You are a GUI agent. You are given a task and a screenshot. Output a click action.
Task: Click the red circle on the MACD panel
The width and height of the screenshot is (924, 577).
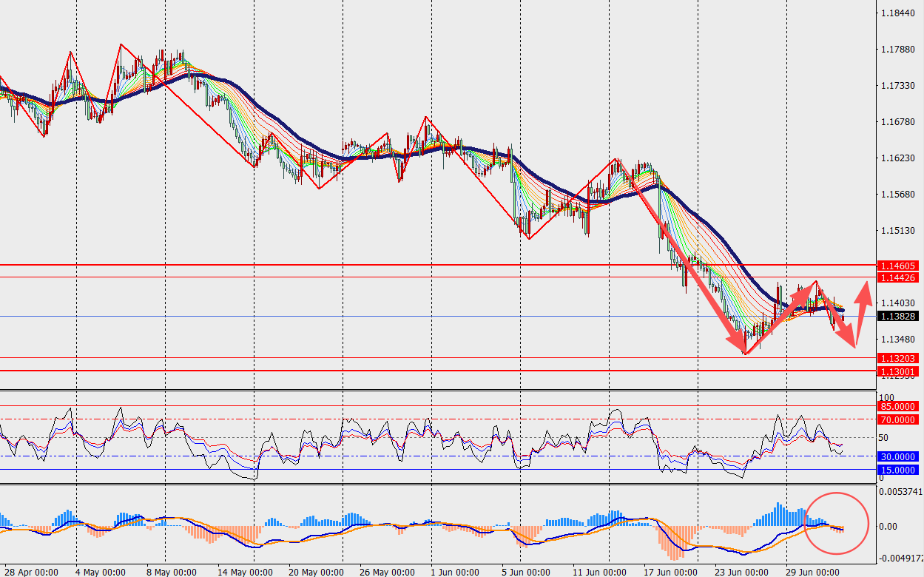(x=836, y=523)
